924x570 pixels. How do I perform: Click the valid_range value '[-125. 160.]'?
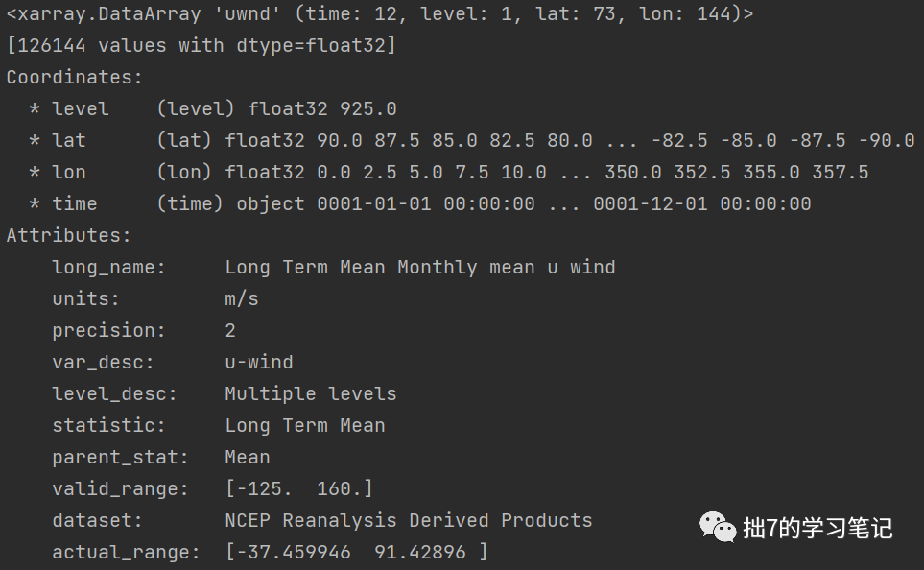pyautogui.click(x=298, y=488)
